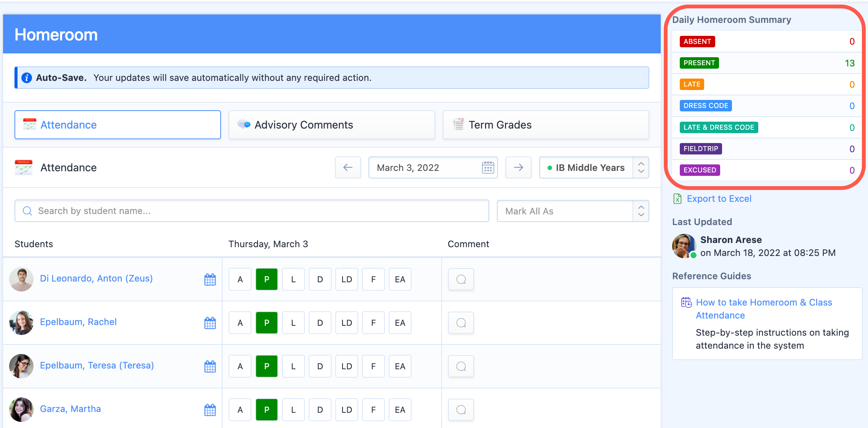Open the comment bubble for Teresa Epelbaum
This screenshot has width=868, height=428.
461,366
